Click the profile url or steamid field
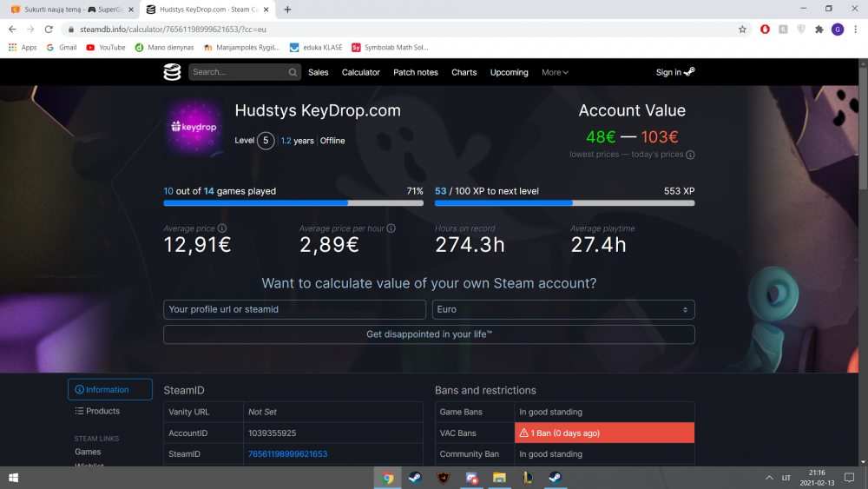This screenshot has width=868, height=489. coord(294,309)
